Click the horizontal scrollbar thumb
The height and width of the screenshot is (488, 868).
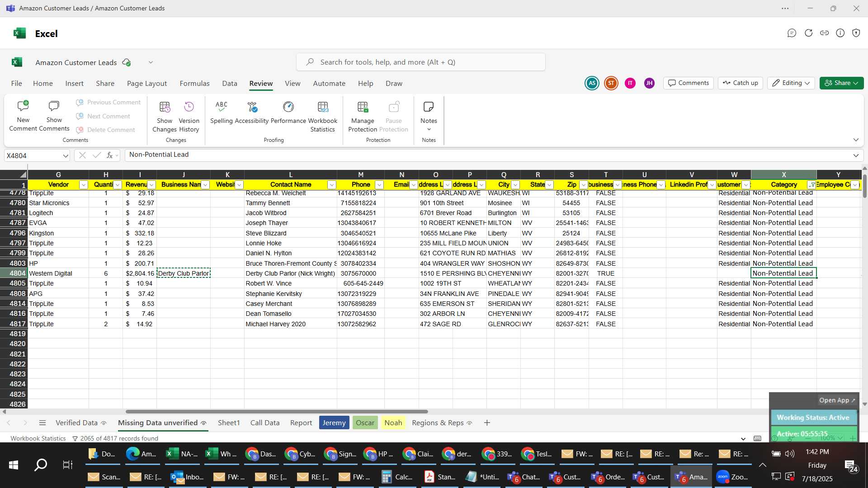[x=277, y=412]
